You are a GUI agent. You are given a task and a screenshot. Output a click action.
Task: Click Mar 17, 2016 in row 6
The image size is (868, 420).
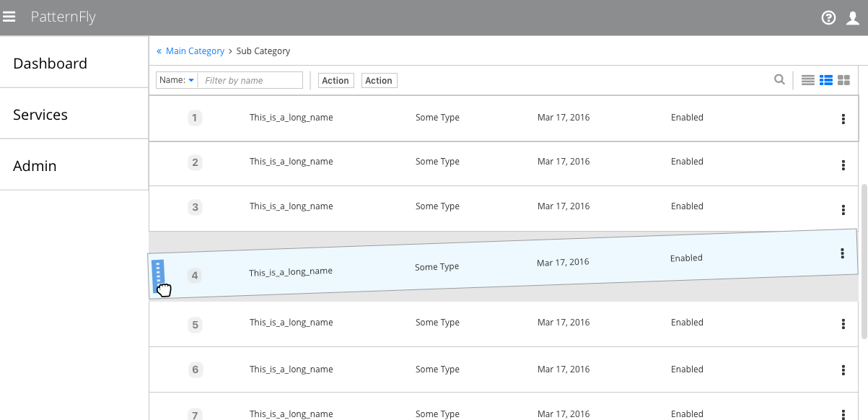[x=564, y=369]
